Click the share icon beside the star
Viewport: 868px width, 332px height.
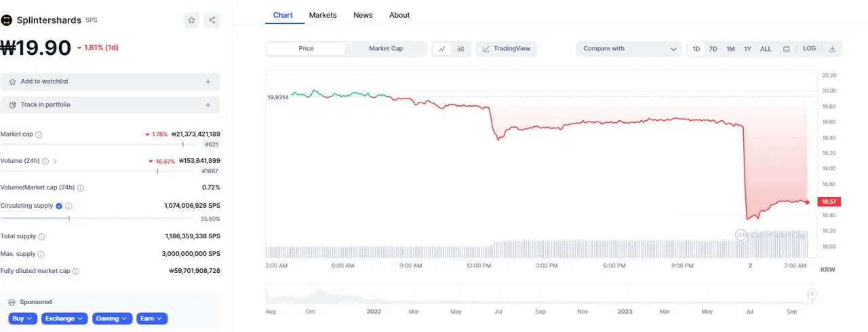(212, 20)
